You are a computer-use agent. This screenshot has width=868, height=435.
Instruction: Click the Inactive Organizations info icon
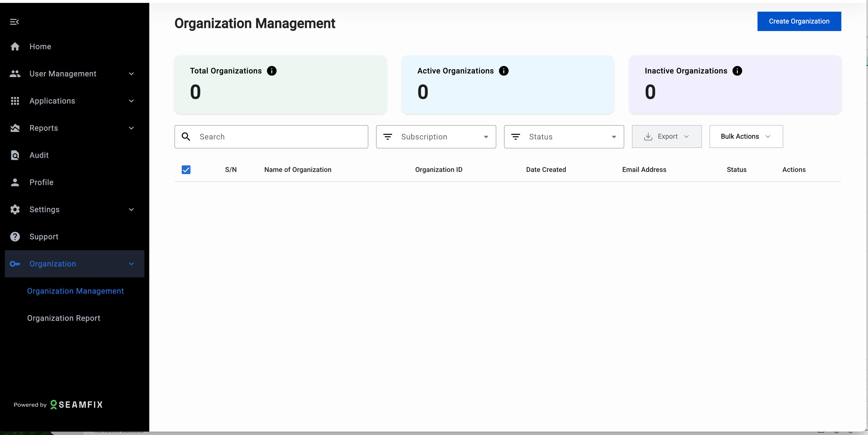point(737,71)
